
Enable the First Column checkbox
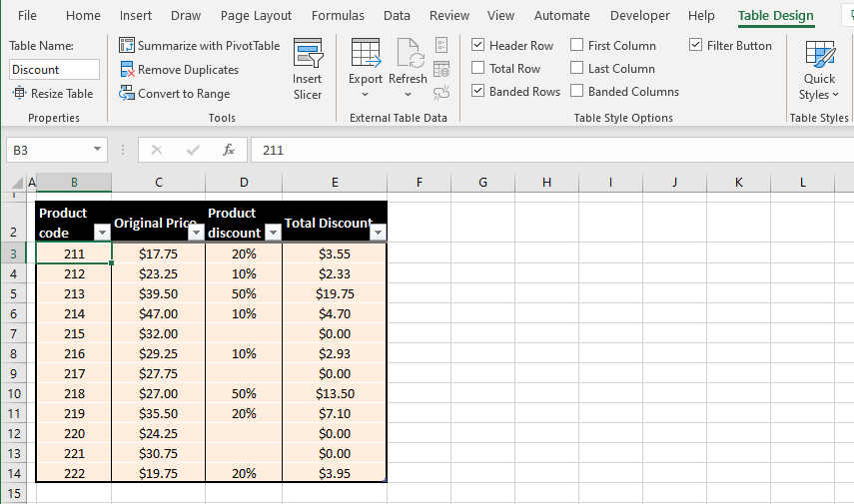pyautogui.click(x=576, y=46)
